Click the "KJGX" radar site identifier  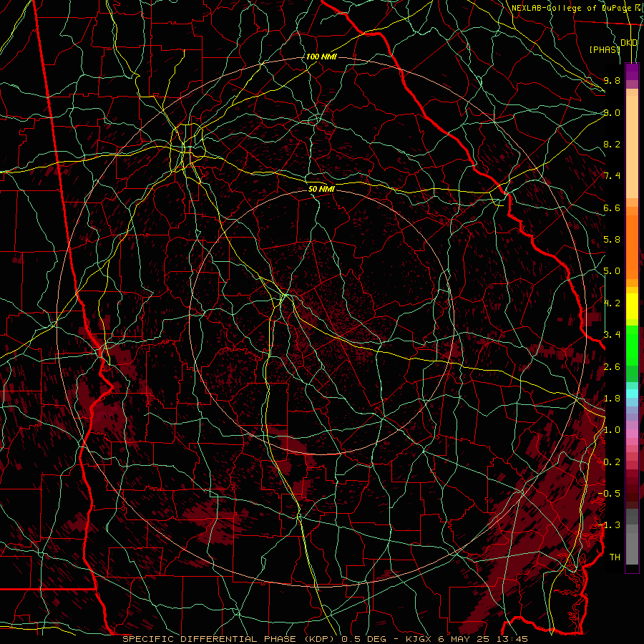(x=418, y=639)
